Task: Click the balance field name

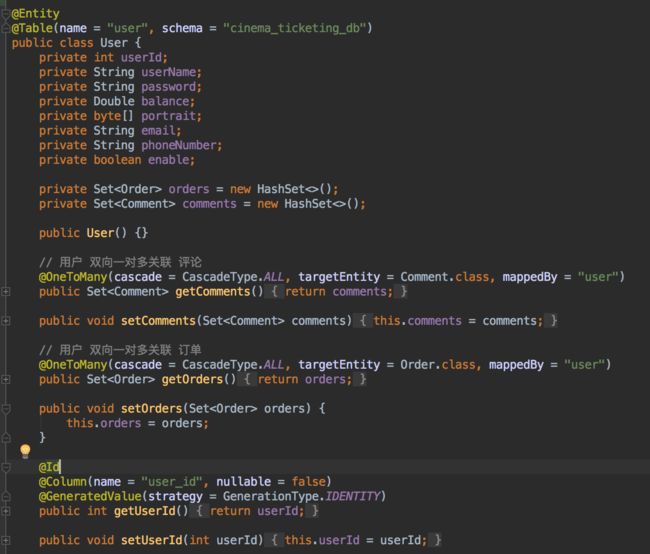Action: click(165, 101)
